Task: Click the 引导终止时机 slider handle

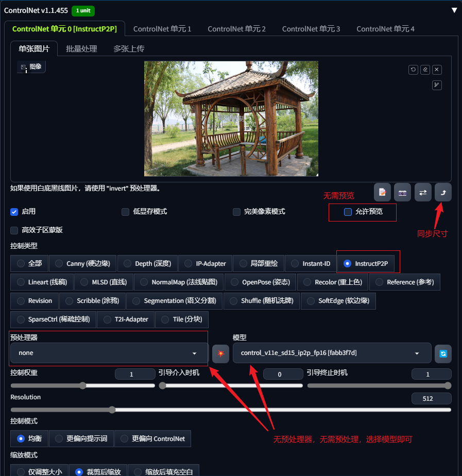Action: point(448,385)
